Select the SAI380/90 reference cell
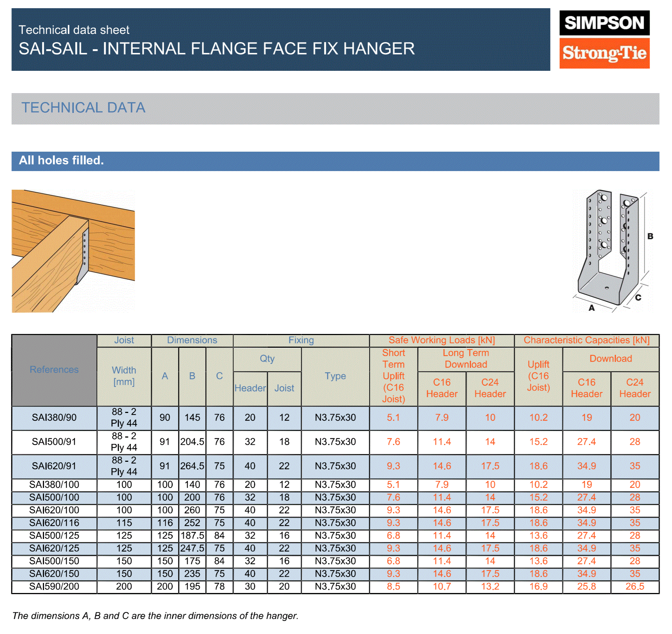This screenshot has width=672, height=634. tap(54, 417)
